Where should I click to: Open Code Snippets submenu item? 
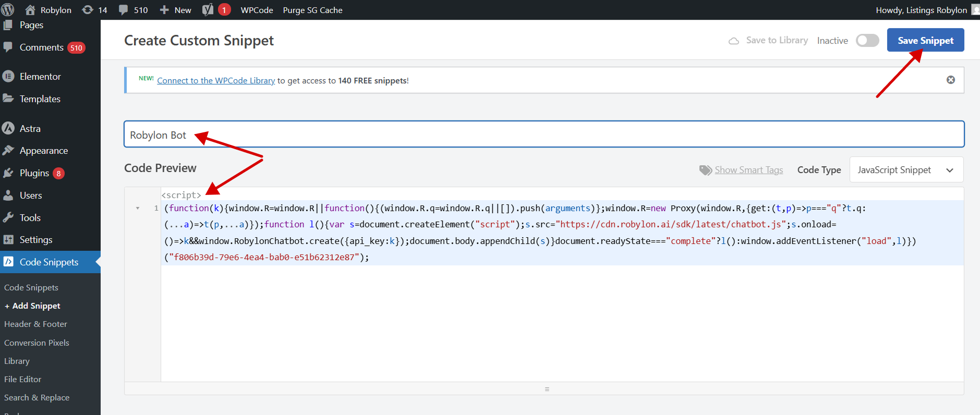coord(31,288)
